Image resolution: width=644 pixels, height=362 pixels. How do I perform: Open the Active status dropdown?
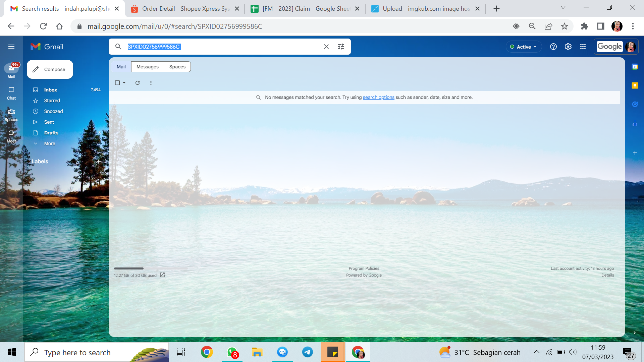(x=524, y=47)
